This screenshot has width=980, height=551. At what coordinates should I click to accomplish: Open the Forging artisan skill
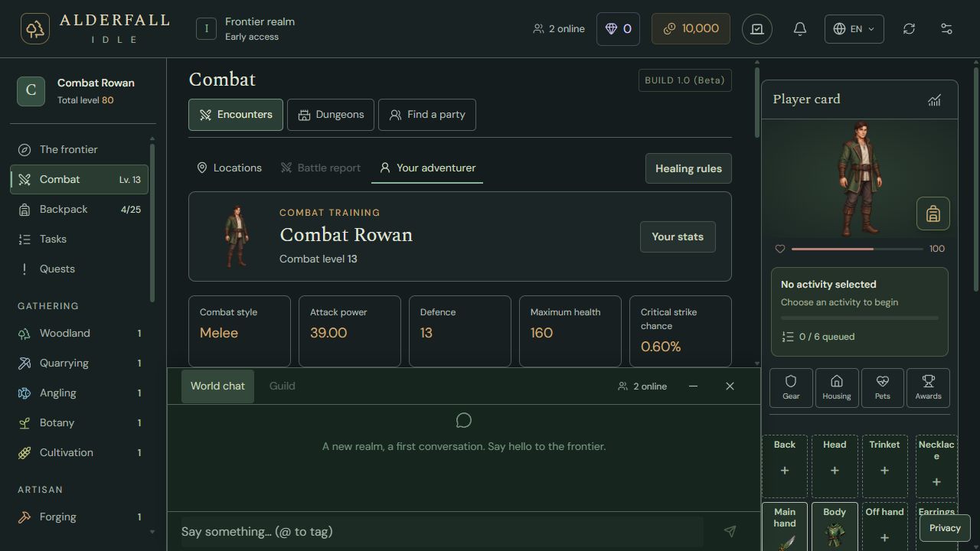pyautogui.click(x=80, y=517)
